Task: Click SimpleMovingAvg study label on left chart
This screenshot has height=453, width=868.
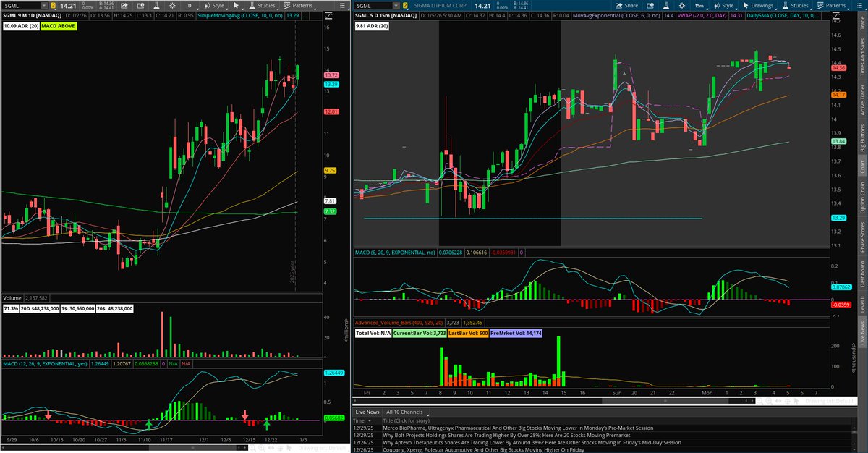Action: (239, 16)
